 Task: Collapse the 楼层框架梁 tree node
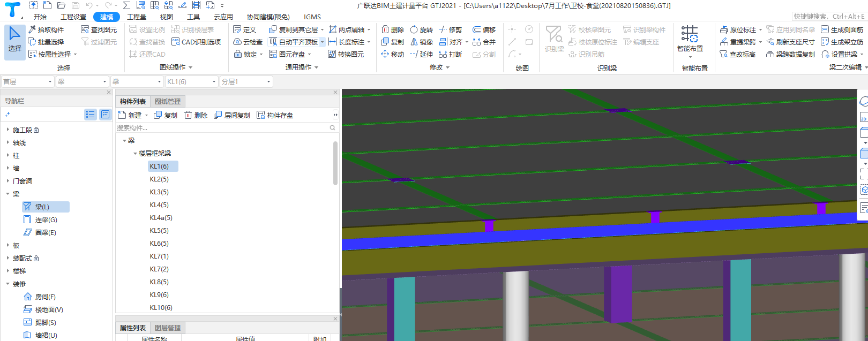[135, 153]
